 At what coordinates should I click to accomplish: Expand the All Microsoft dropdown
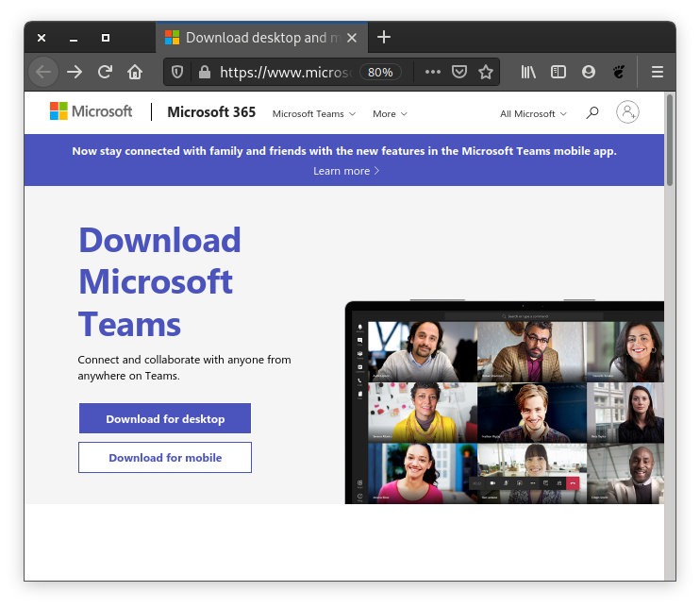pos(533,114)
